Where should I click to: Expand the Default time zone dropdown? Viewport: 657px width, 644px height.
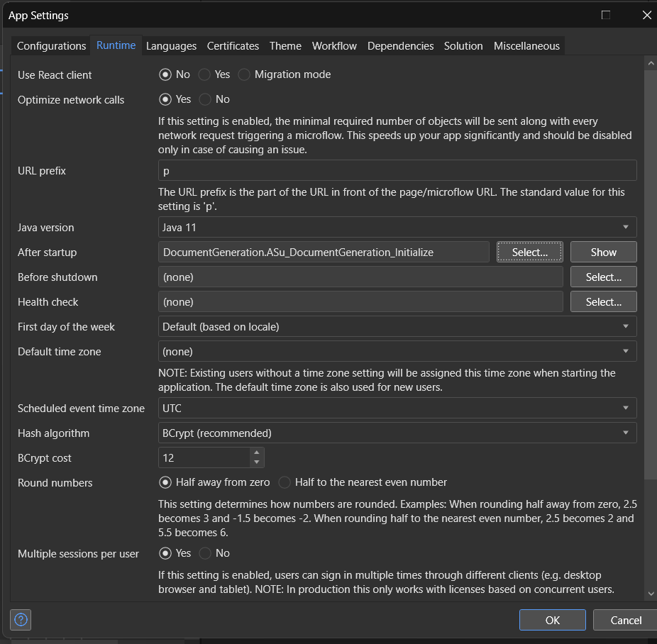(625, 351)
